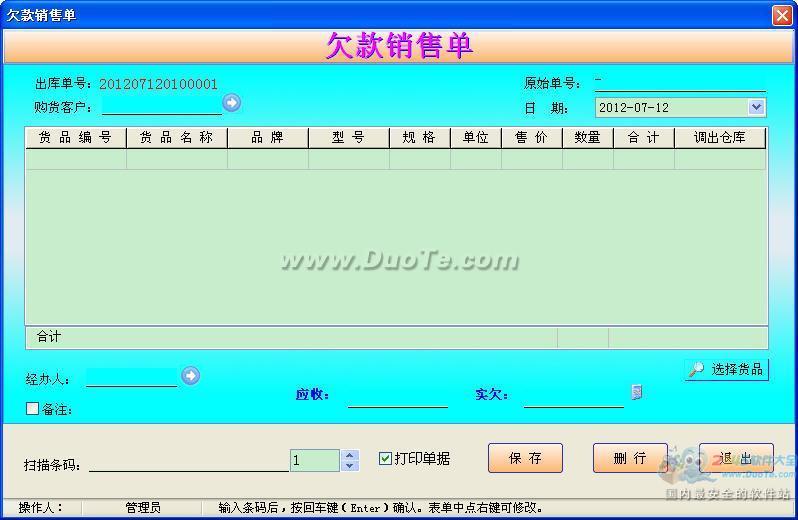798x520 pixels.
Task: Uncheck the 打印单据 checkbox
Action: pyautogui.click(x=385, y=458)
